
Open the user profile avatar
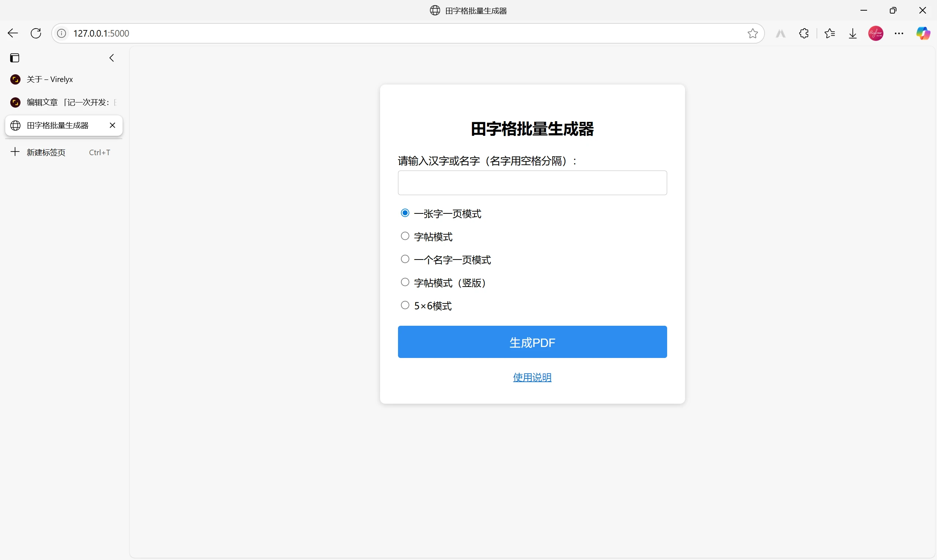pos(876,33)
